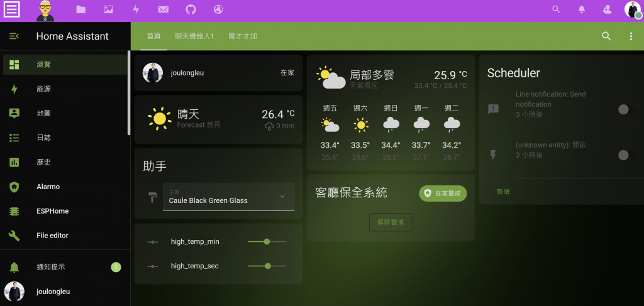Open ESPHome panel in sidebar

click(x=65, y=211)
